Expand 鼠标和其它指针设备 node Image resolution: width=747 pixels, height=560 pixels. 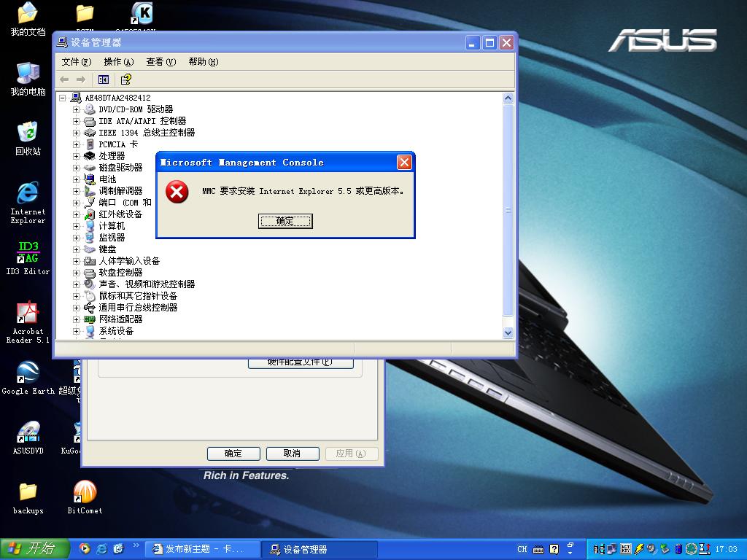pyautogui.click(x=76, y=296)
